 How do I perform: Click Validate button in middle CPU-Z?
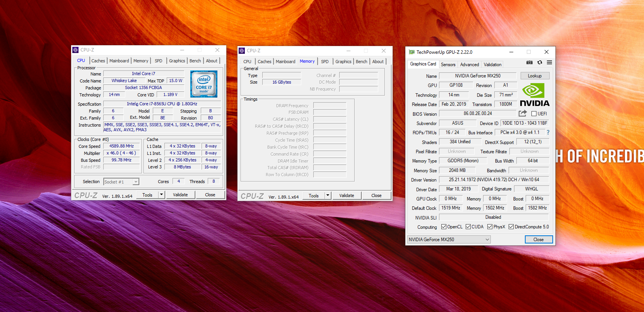point(347,195)
